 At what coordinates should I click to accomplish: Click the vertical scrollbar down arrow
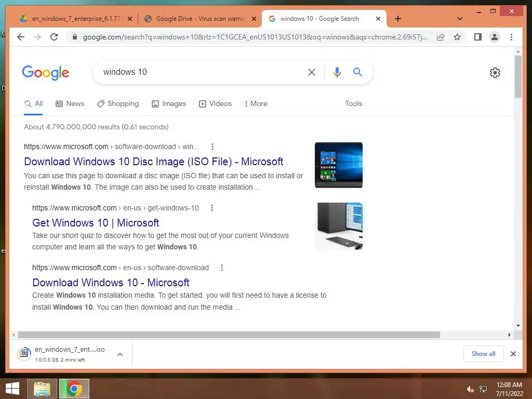pyautogui.click(x=518, y=326)
